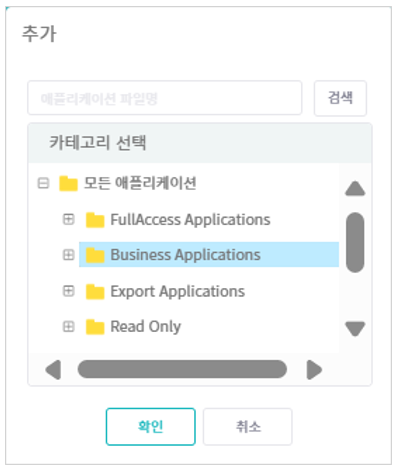Expand the FullAccess Applications node

coord(69,219)
